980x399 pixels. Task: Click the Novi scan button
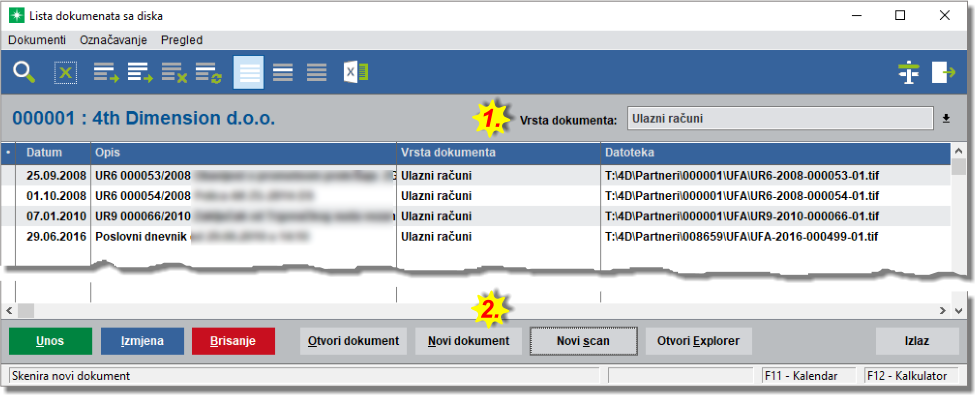coord(584,341)
